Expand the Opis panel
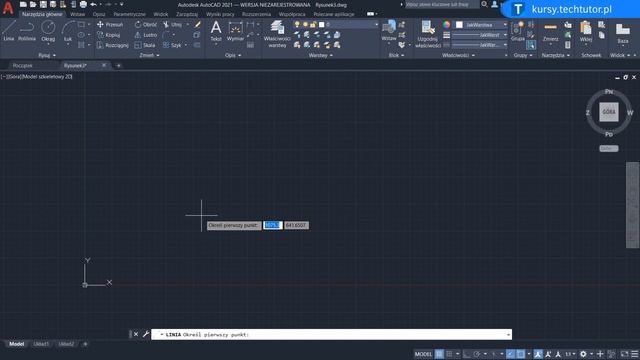Image resolution: width=640 pixels, height=360 pixels. point(233,55)
